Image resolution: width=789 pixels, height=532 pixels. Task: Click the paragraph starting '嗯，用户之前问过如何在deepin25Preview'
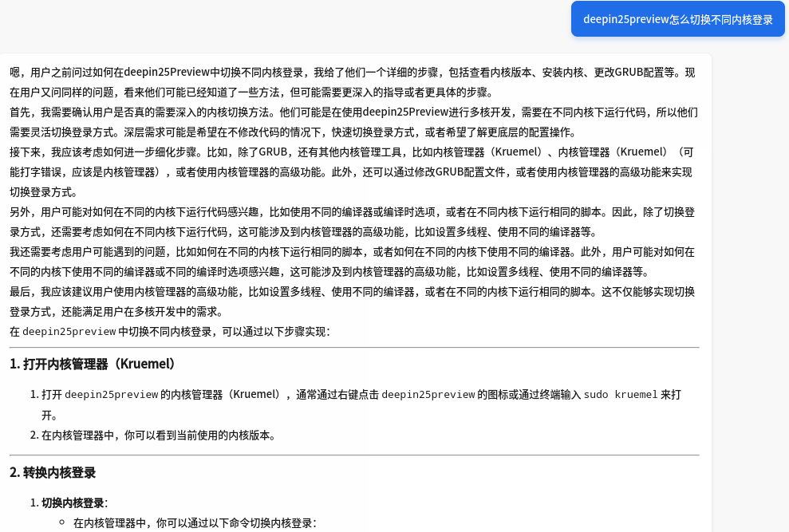click(x=353, y=82)
